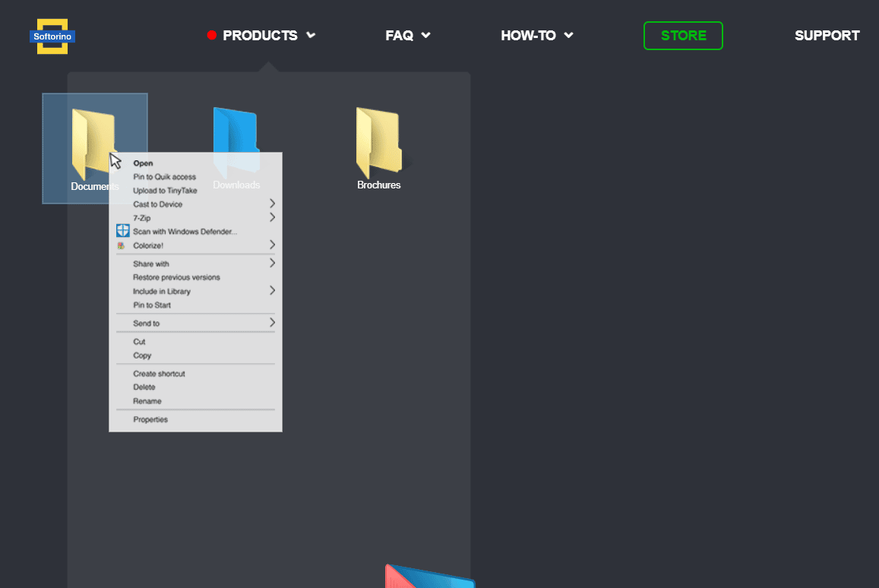Screen dimensions: 879x588
Task: Expand the HOW-TO dropdown chevron
Action: (x=568, y=35)
